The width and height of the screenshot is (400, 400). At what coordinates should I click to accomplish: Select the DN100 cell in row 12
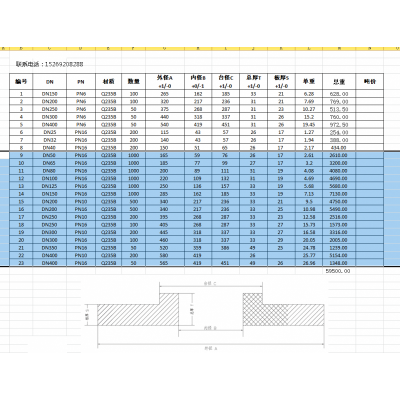pos(50,178)
